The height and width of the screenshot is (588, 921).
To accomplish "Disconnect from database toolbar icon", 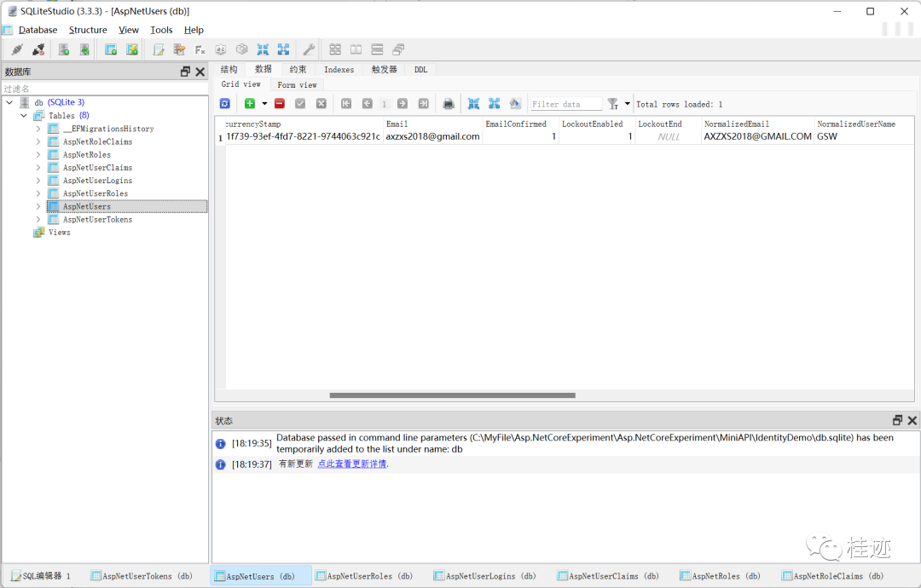I will (38, 50).
